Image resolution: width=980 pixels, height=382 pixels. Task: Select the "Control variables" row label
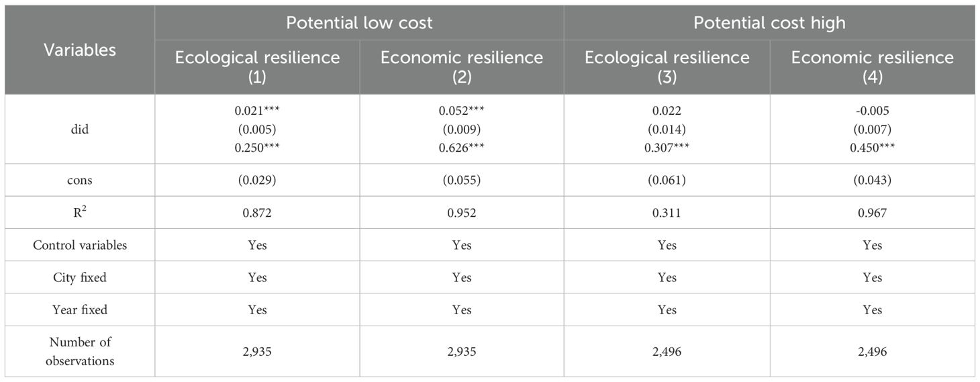pos(80,245)
